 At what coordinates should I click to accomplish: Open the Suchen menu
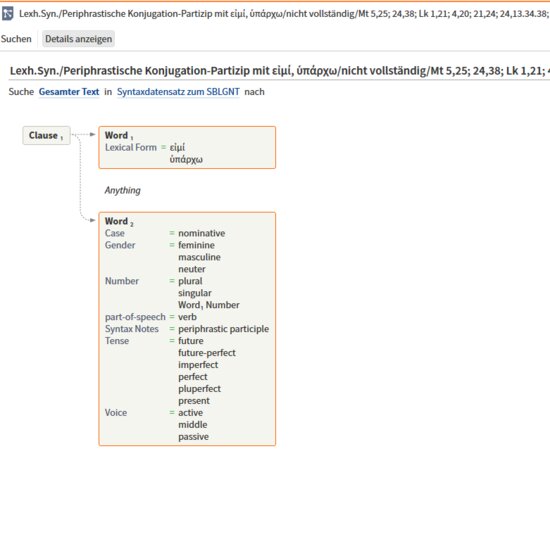tap(16, 39)
